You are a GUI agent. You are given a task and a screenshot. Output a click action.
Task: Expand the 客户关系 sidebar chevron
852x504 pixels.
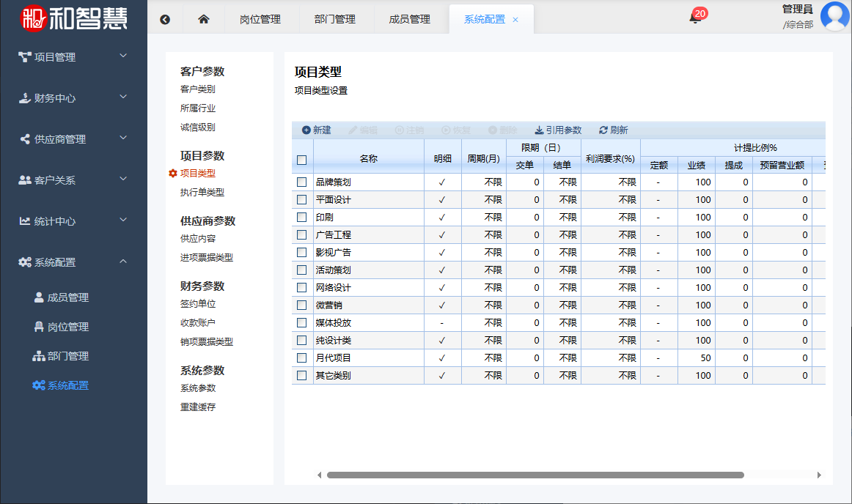pyautogui.click(x=123, y=179)
